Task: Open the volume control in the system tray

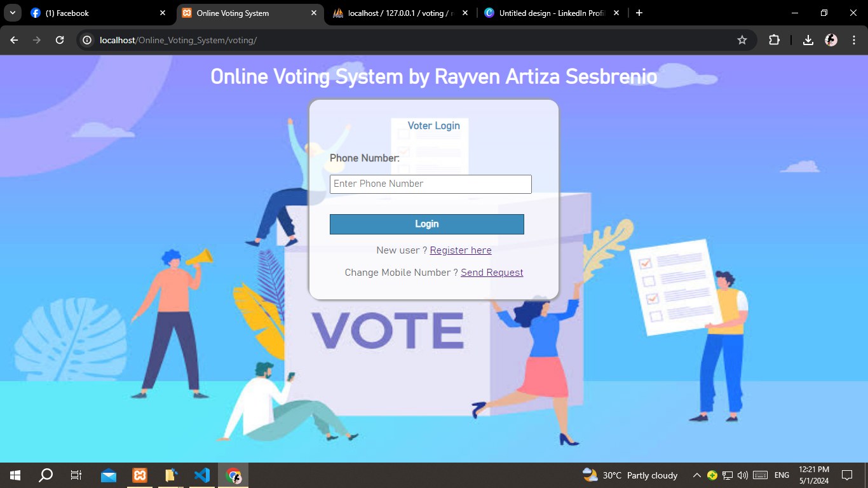Action: [742, 475]
